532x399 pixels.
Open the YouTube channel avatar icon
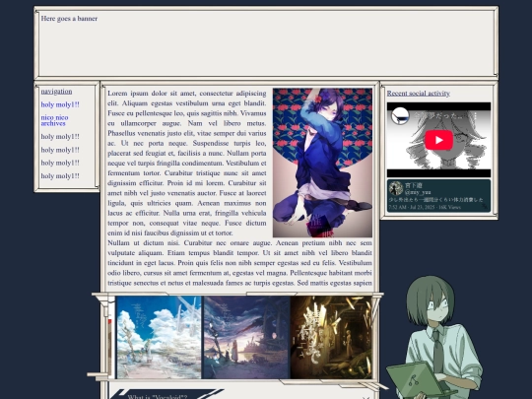pos(400,116)
